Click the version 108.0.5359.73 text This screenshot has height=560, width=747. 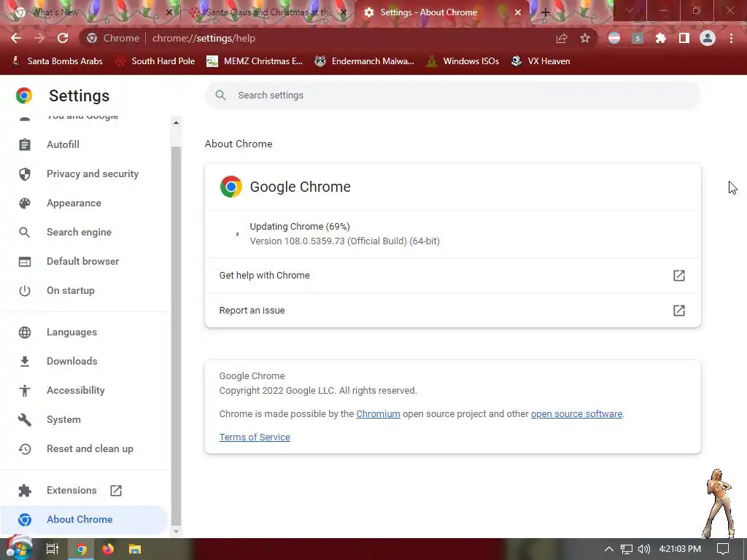344,241
